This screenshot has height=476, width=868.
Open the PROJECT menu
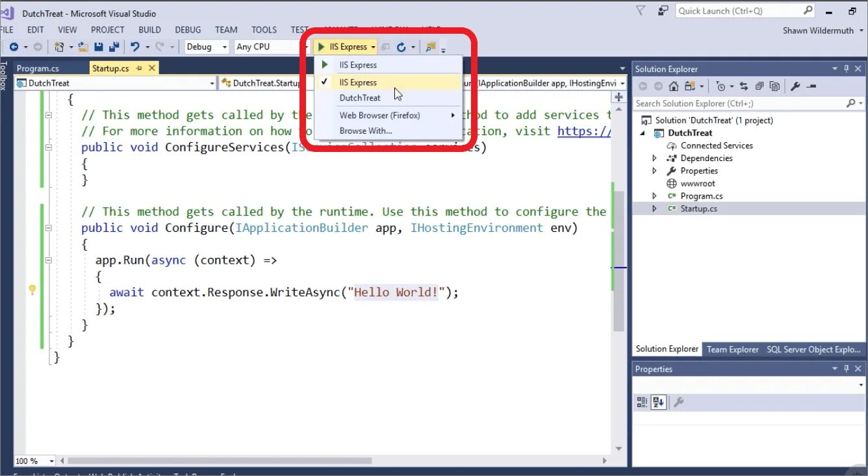click(x=108, y=30)
